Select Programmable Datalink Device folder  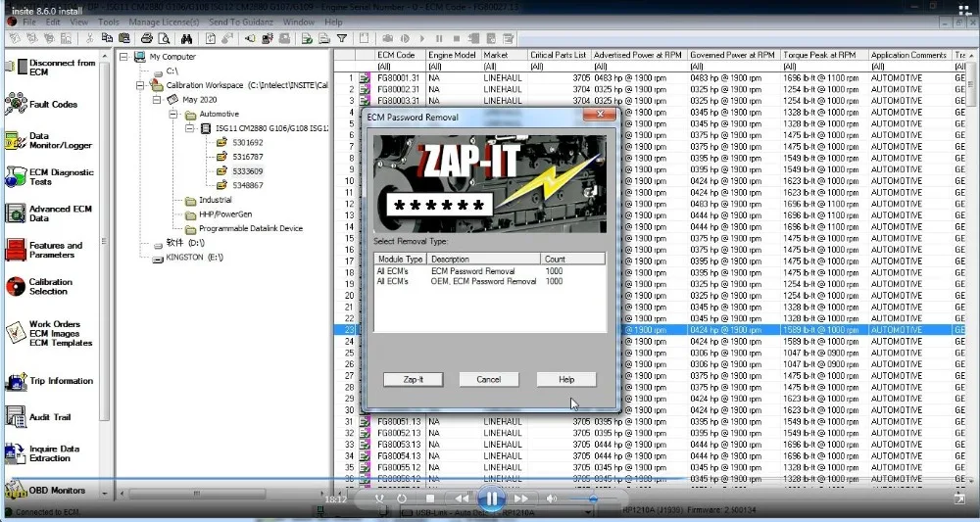[250, 229]
